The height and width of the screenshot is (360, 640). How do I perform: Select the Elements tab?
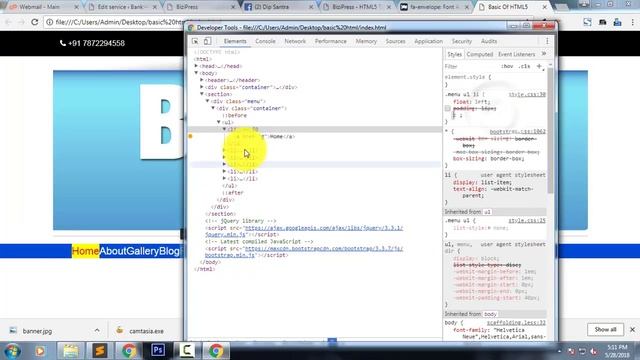coord(235,41)
